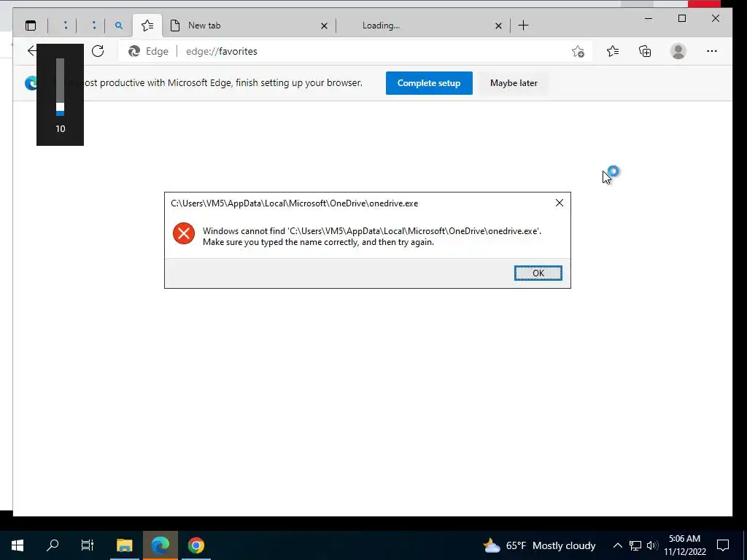
Task: Switch to Microsoft Edge on taskbar
Action: pos(160,545)
